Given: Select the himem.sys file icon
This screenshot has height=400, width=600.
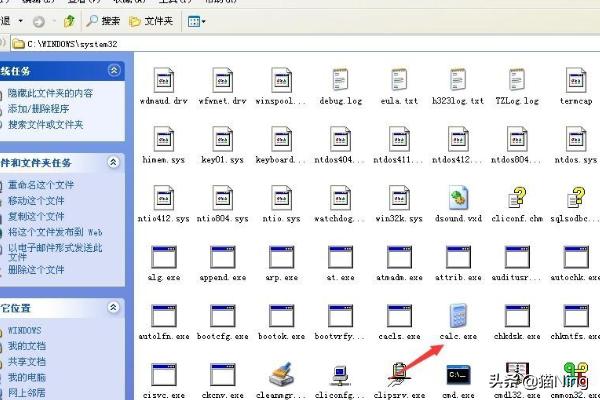Looking at the screenshot, I should click(164, 139).
